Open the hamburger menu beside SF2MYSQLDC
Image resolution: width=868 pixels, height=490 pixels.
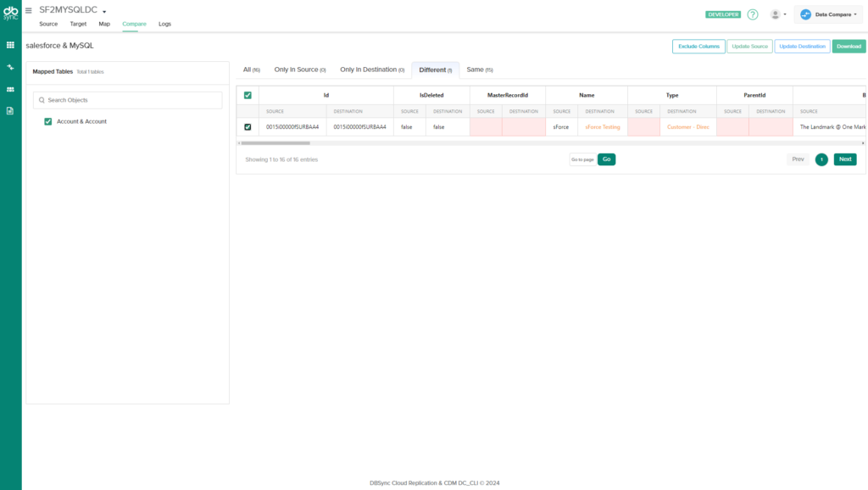coord(29,10)
